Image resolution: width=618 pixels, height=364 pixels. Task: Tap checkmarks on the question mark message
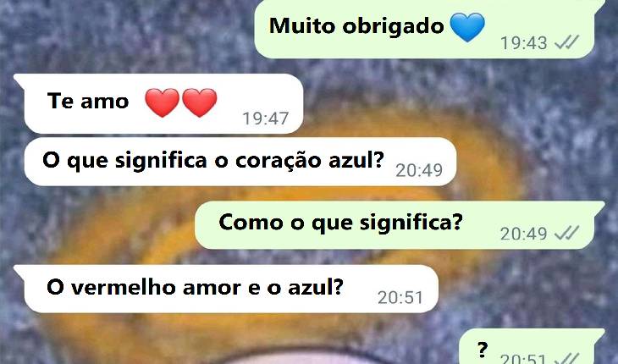pos(566,358)
